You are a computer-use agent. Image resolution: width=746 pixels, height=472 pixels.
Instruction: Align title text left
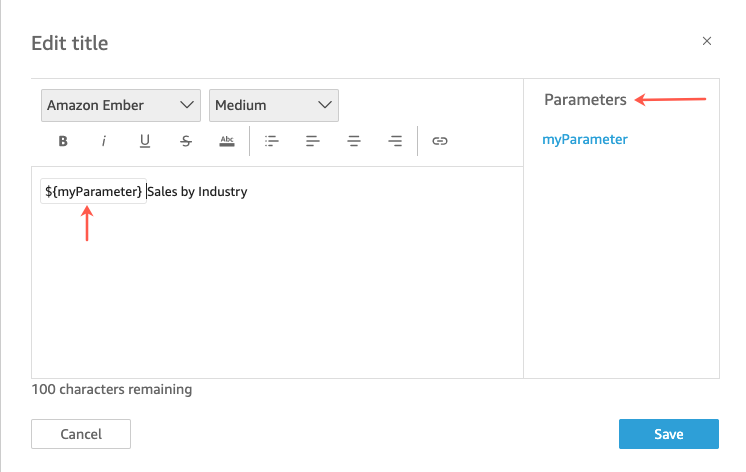[x=313, y=141]
